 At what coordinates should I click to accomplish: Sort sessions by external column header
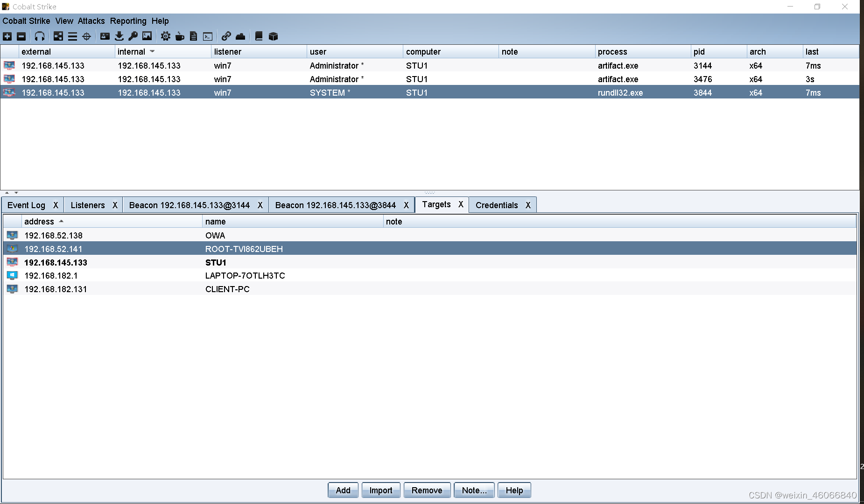click(67, 52)
